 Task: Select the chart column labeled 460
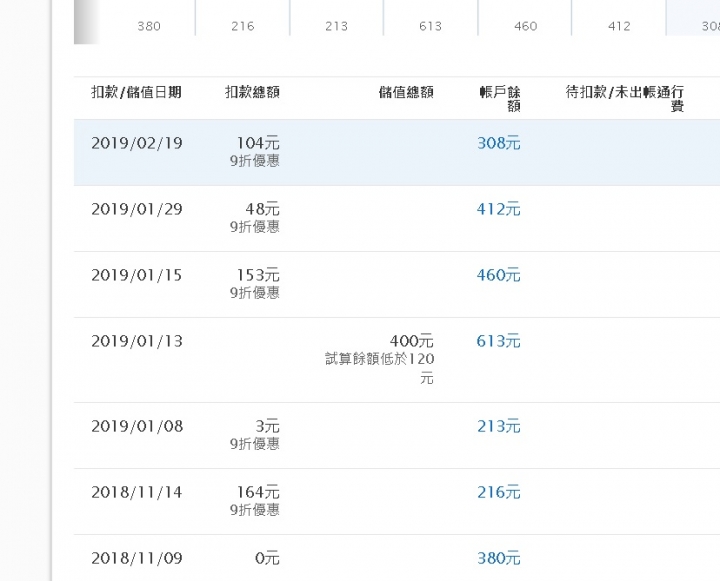coord(525,18)
